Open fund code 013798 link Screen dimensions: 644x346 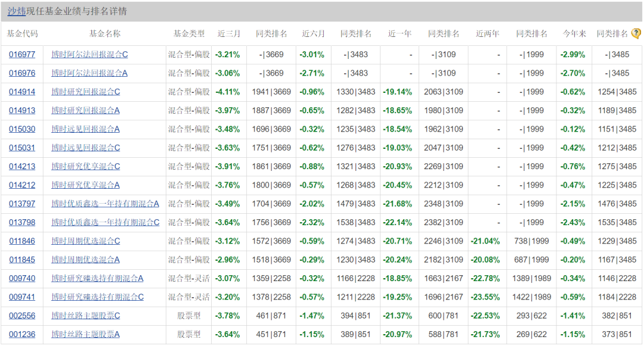(22, 223)
